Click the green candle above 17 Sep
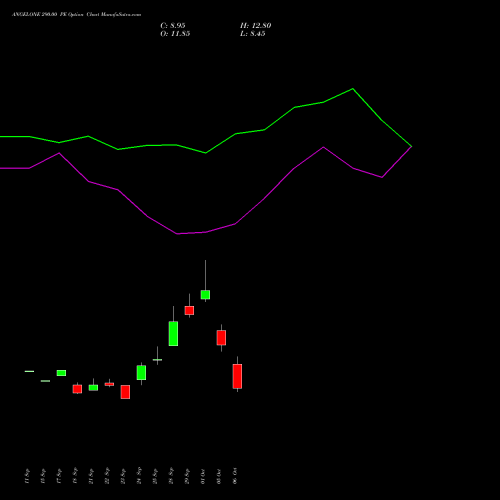The width and height of the screenshot is (500, 500). (x=61, y=373)
